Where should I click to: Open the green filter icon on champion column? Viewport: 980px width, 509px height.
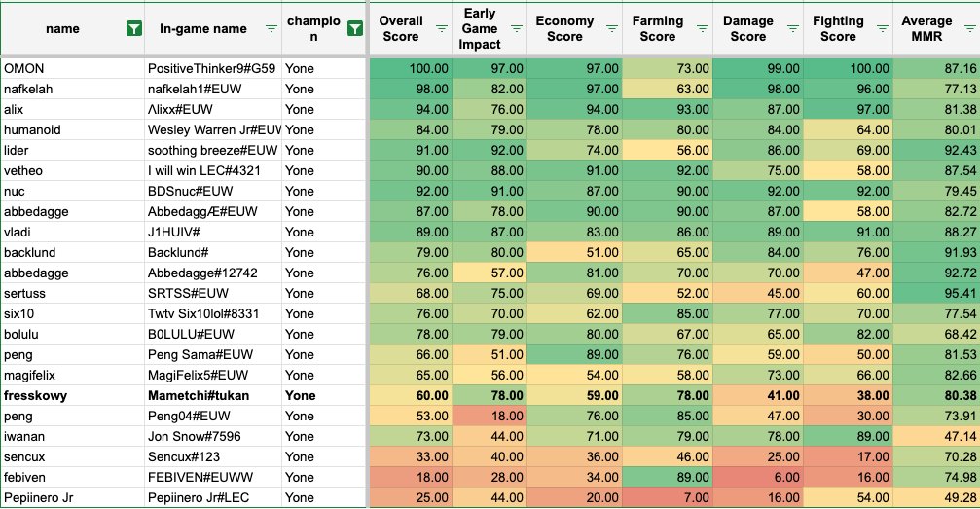click(355, 29)
